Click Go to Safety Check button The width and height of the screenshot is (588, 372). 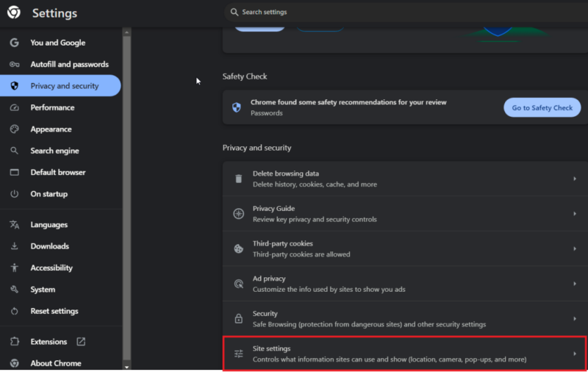542,107
